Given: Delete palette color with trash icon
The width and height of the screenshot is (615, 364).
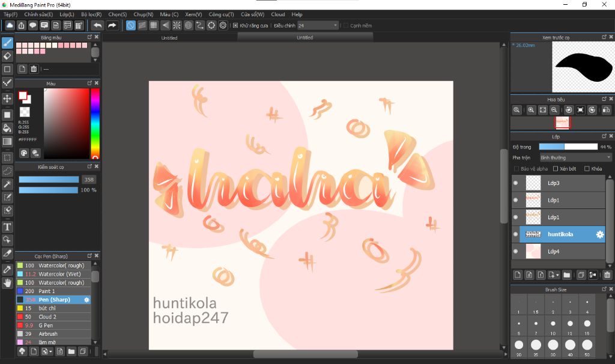Looking at the screenshot, I should [x=34, y=69].
